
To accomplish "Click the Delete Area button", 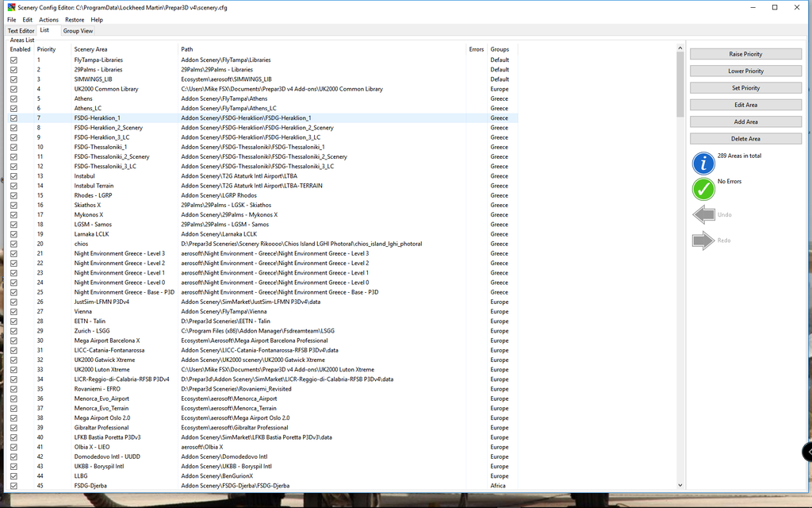I will pos(745,139).
